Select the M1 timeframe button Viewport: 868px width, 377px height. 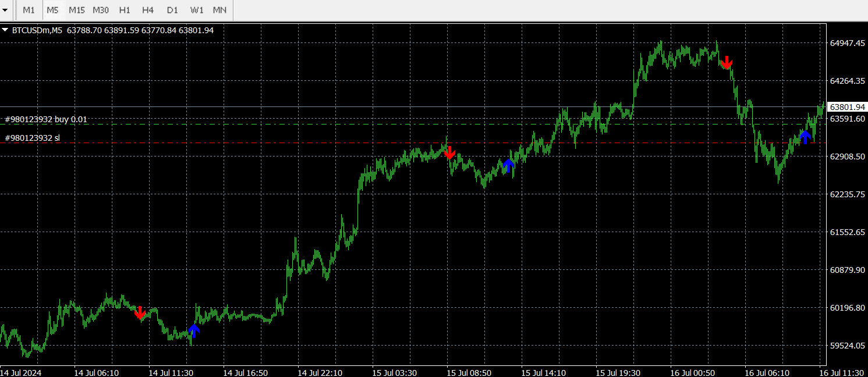tap(29, 10)
